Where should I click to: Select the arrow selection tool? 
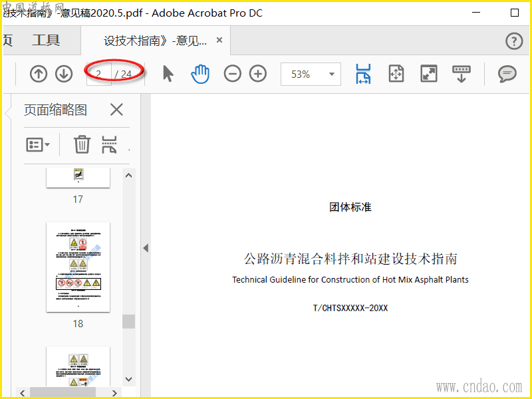(x=168, y=74)
